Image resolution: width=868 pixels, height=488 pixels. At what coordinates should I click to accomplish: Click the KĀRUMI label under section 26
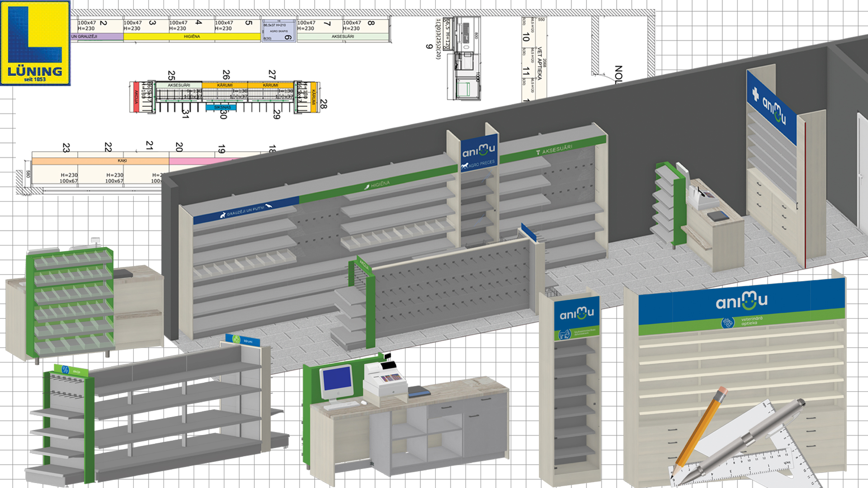coord(225,85)
